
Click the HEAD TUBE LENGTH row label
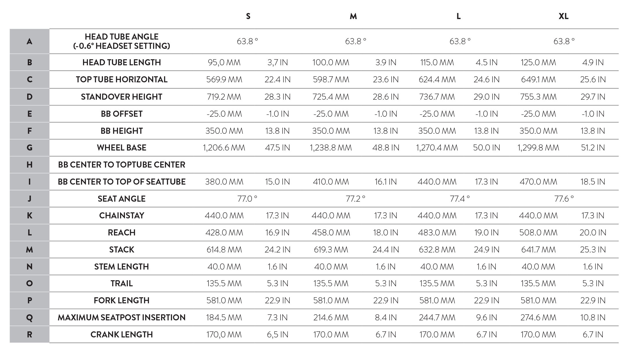click(x=121, y=62)
